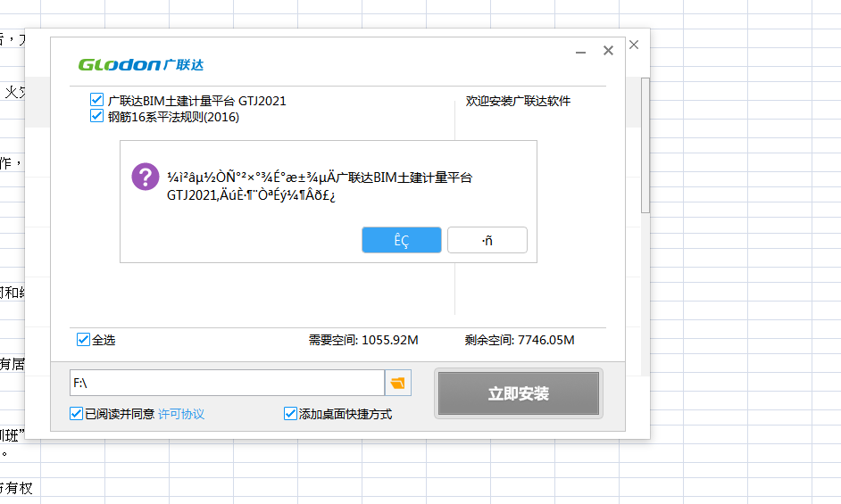Click the F:\ install path field

pos(228,383)
